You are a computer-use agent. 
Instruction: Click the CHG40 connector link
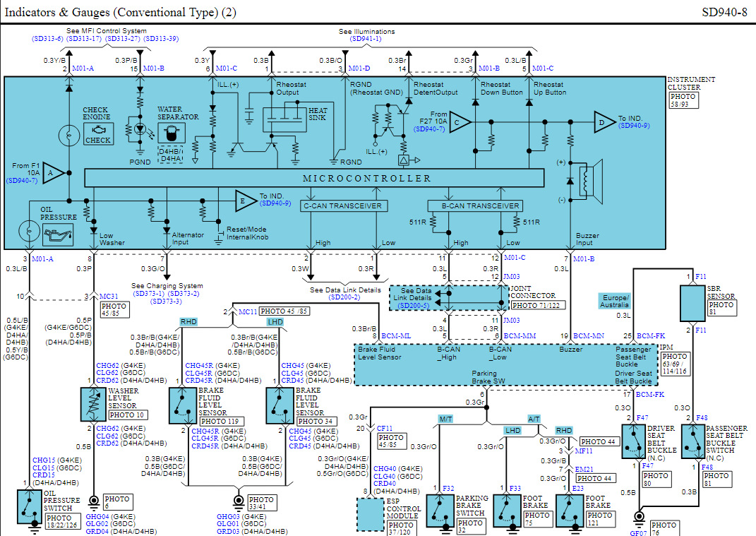point(385,468)
